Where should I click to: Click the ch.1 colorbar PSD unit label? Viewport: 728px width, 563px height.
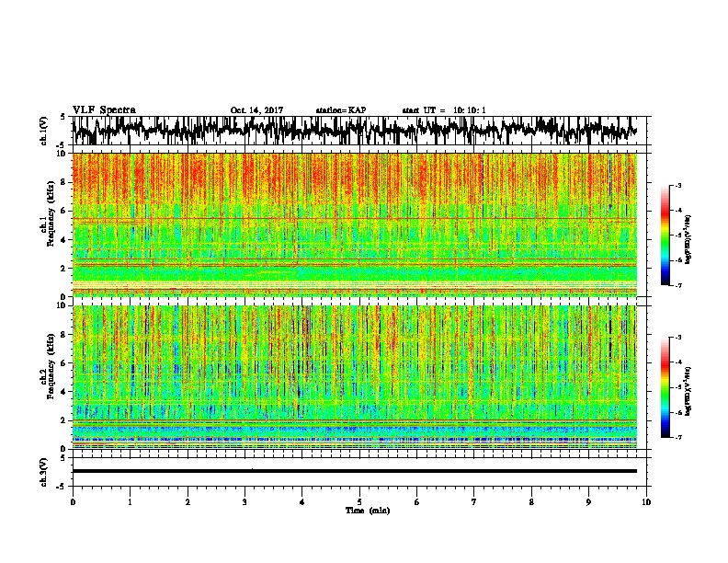coord(688,239)
